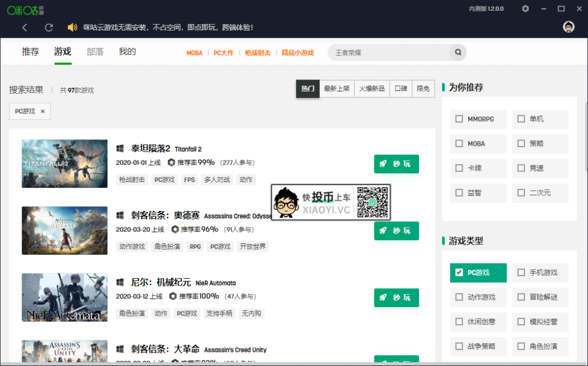
Task: Click the speaker announcement icon
Action: 72,27
